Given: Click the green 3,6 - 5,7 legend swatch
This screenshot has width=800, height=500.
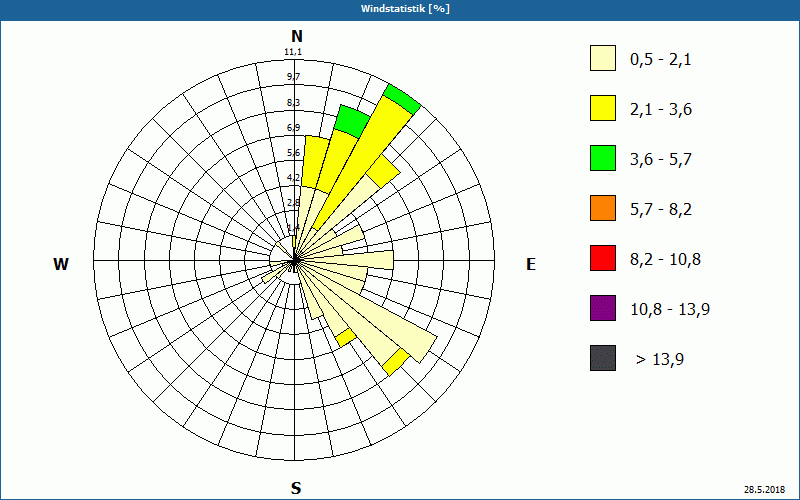Looking at the screenshot, I should pos(603,158).
